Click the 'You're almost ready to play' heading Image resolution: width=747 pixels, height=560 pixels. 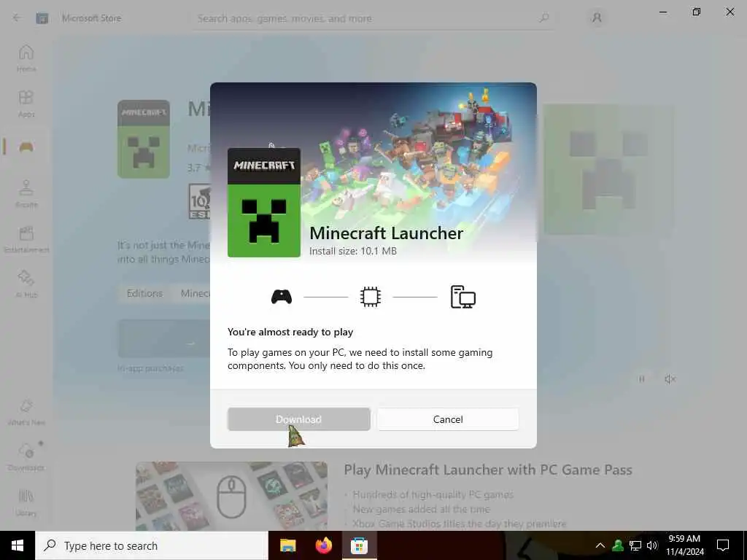coord(290,332)
